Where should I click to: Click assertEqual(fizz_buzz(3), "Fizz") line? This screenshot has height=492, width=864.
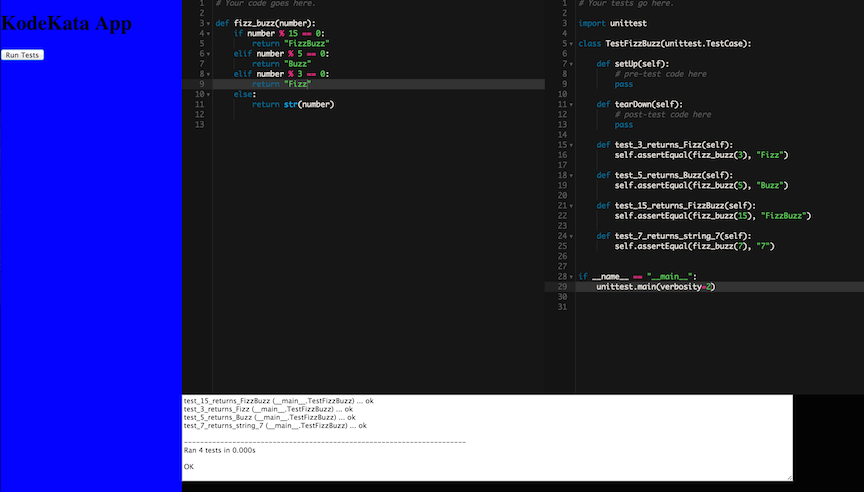tap(701, 155)
